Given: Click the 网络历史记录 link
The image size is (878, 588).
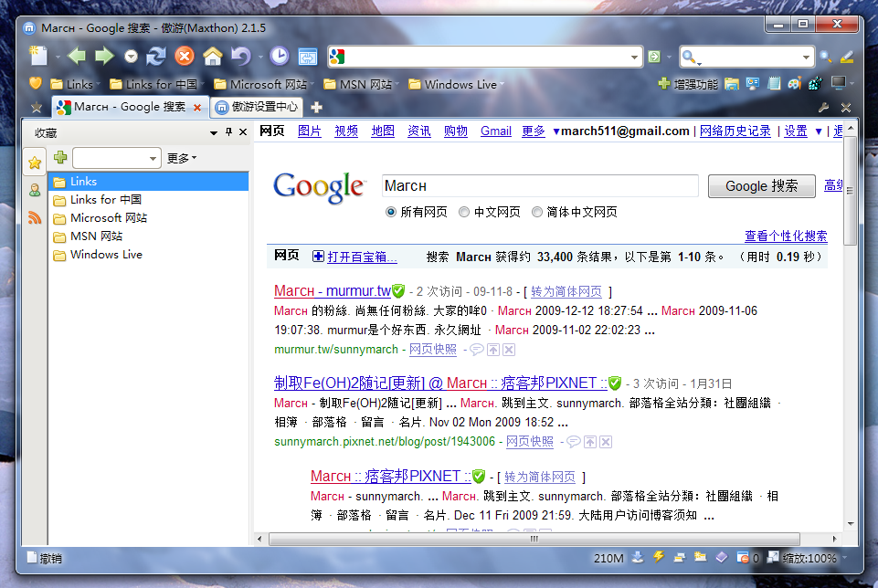Looking at the screenshot, I should [735, 131].
